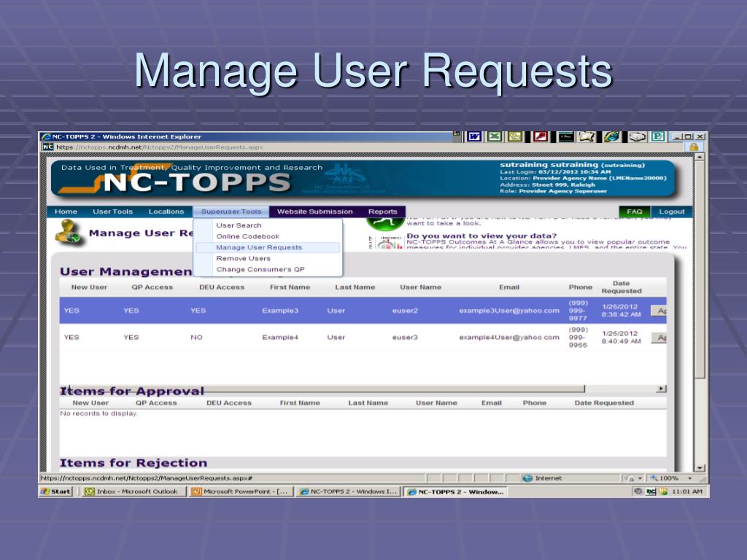Switch to first NC-TOPPS 2 taskbar window
The height and width of the screenshot is (560, 747).
348,491
